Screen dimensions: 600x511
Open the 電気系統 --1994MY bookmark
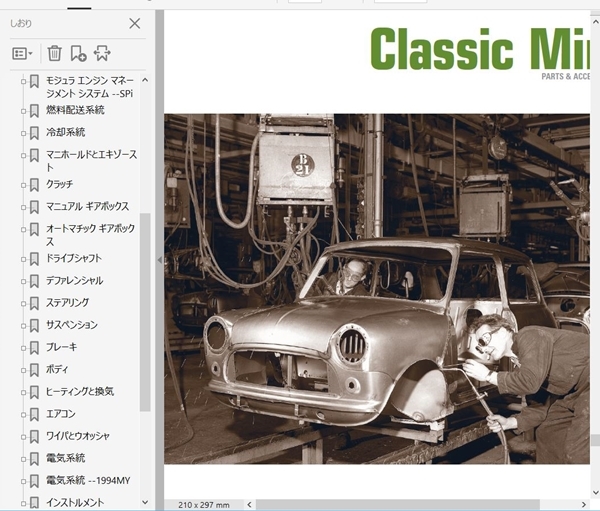[88, 480]
